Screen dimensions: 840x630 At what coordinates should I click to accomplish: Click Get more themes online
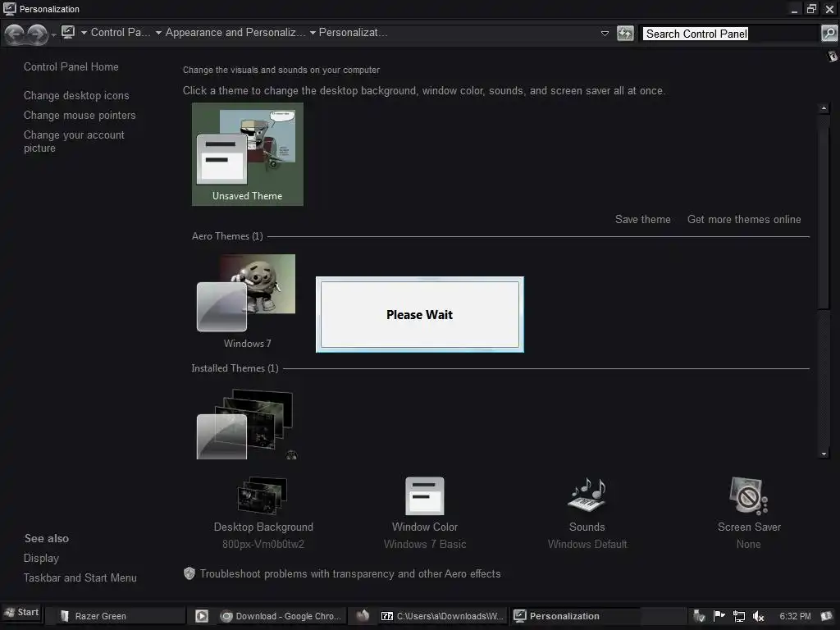[x=744, y=220]
